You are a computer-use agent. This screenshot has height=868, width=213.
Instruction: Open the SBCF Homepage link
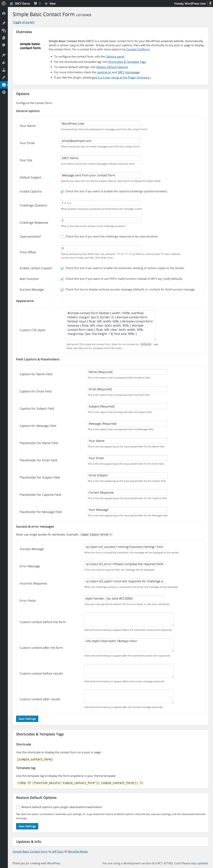click(129, 72)
